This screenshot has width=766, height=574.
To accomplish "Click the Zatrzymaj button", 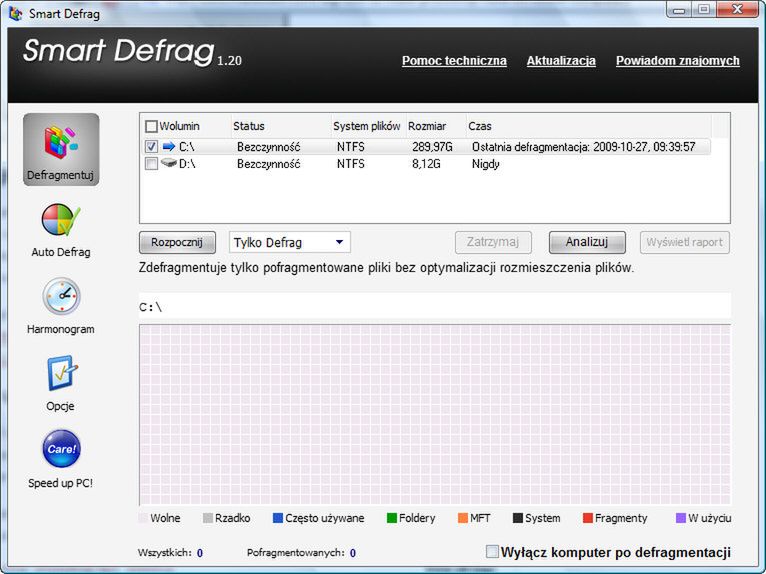I will pyautogui.click(x=493, y=242).
